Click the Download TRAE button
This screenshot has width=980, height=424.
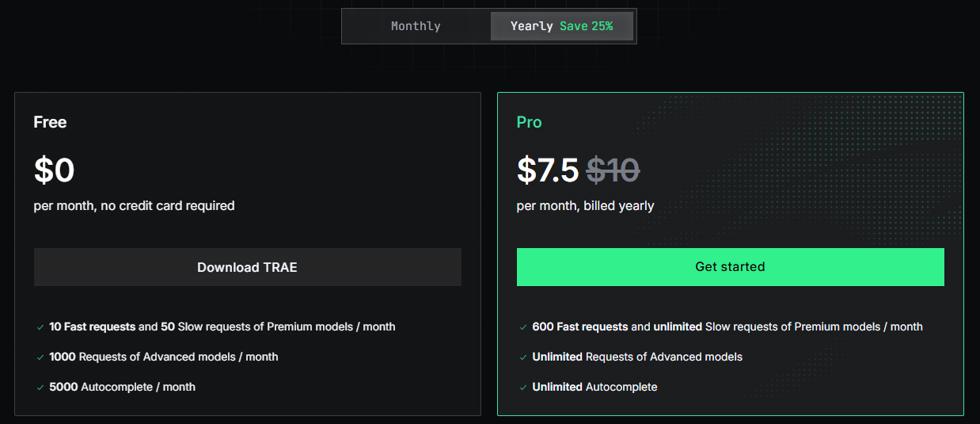click(247, 267)
